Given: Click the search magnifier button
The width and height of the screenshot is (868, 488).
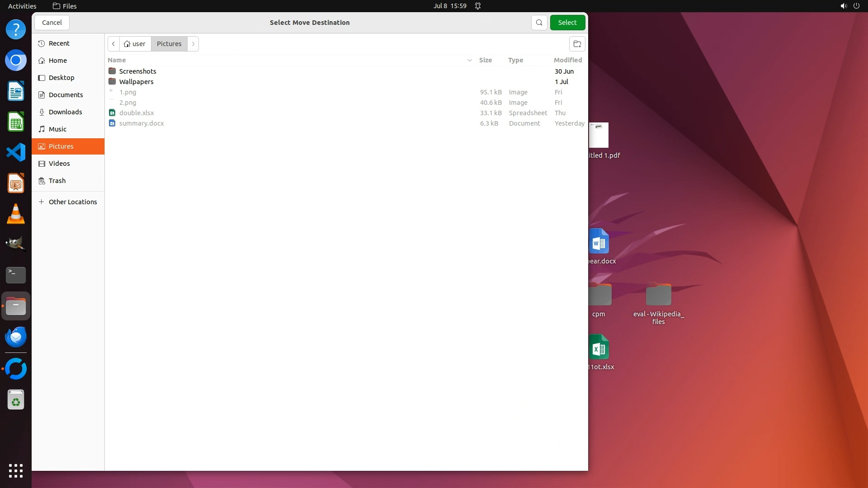Looking at the screenshot, I should click(x=539, y=23).
